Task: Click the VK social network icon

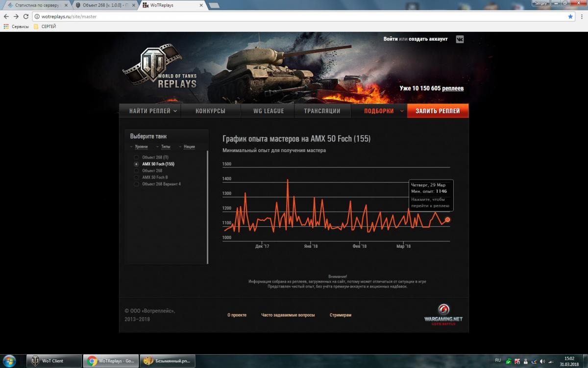Action: tap(460, 39)
